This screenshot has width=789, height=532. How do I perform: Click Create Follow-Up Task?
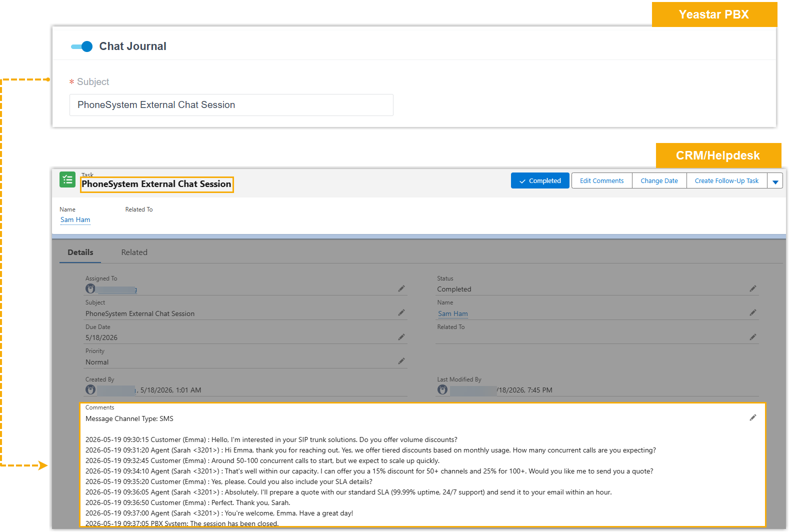(x=726, y=180)
